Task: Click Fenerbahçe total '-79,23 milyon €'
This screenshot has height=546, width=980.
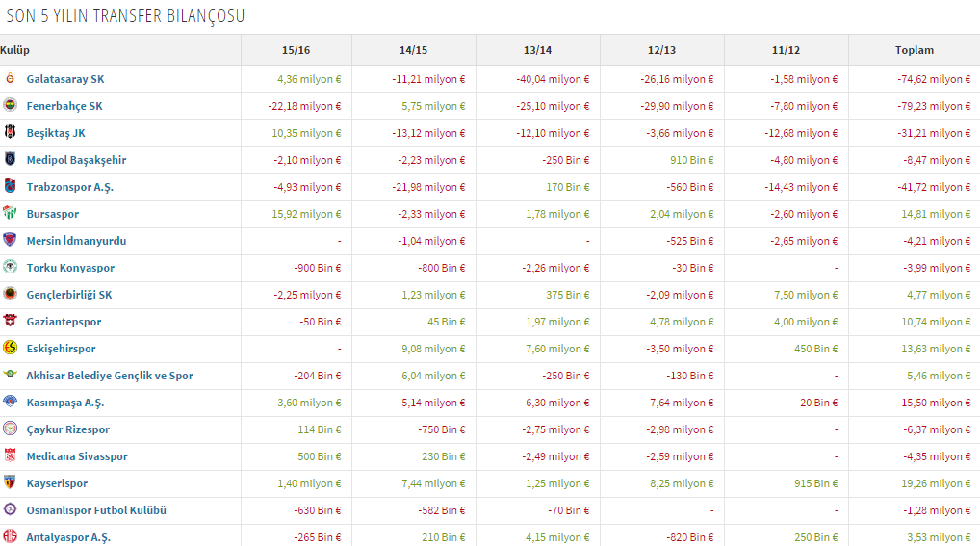Action: 934,106
